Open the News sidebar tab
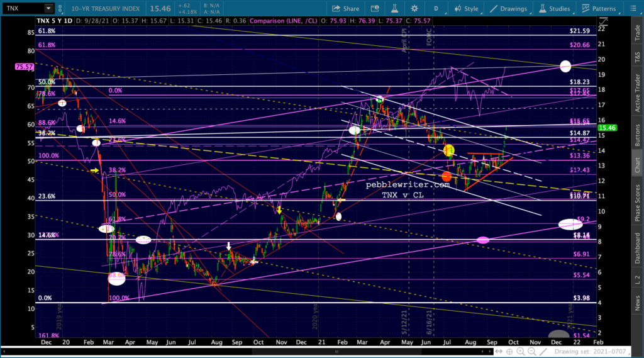Viewport: 644px width, 358px height. [x=638, y=303]
